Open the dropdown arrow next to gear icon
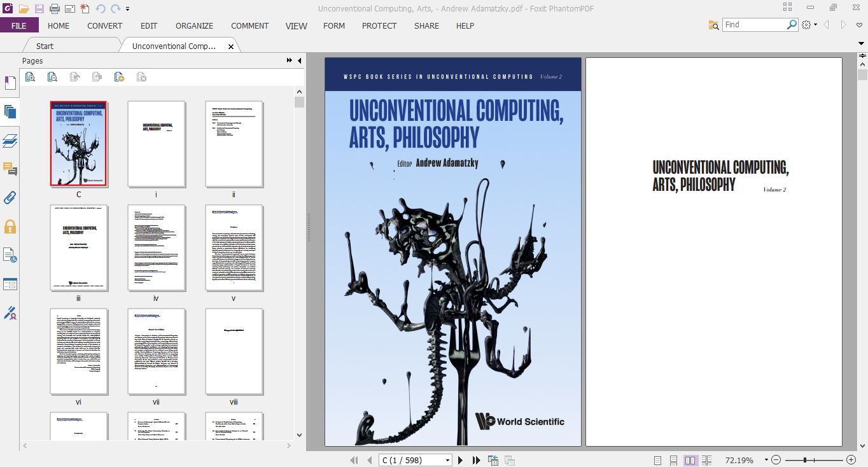 coord(815,25)
